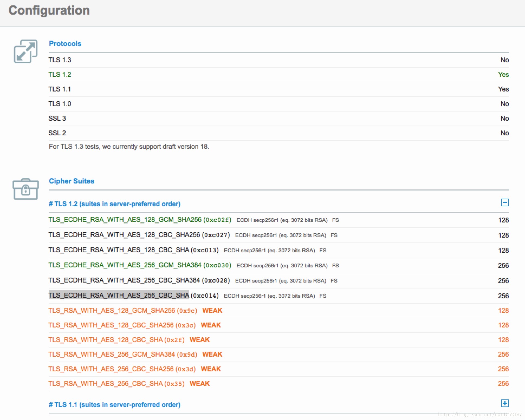Click the 256 bit strength of 0xc030 suite
525x420 pixels.
(503, 265)
